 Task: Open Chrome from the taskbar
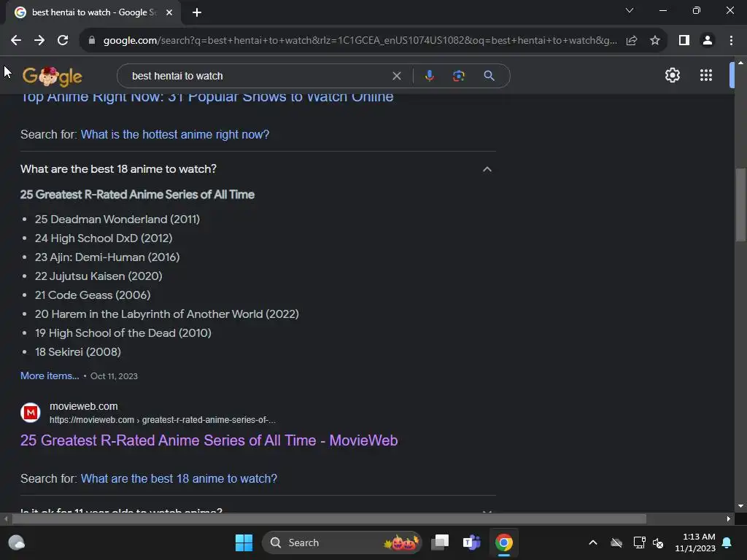coord(503,542)
